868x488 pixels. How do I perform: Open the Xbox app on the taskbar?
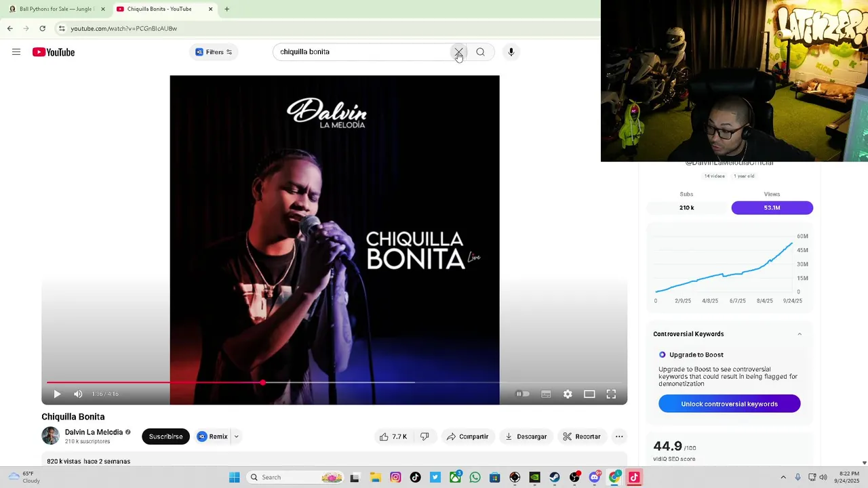(455, 477)
